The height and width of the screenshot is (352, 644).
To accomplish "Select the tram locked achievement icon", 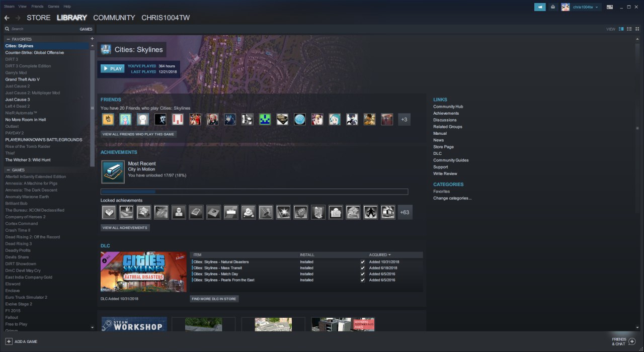I will 388,212.
